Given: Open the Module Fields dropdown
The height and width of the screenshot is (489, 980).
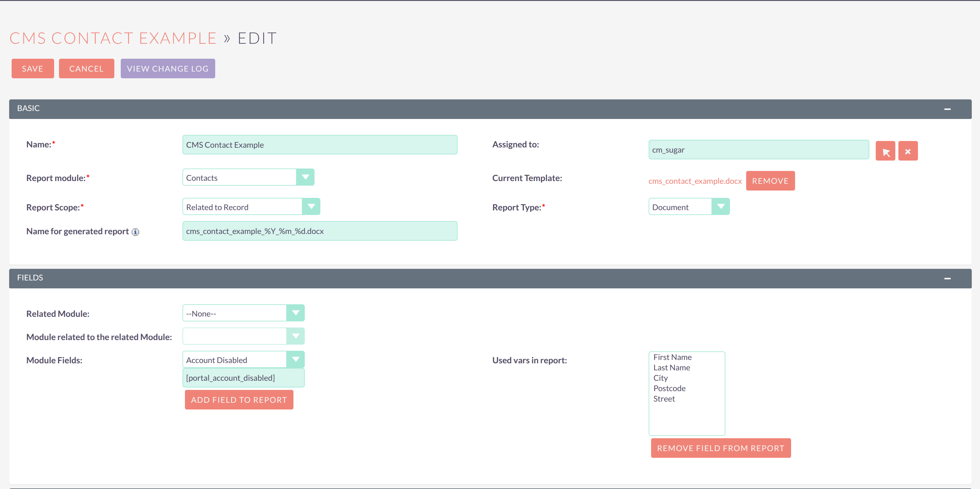Looking at the screenshot, I should [x=295, y=359].
